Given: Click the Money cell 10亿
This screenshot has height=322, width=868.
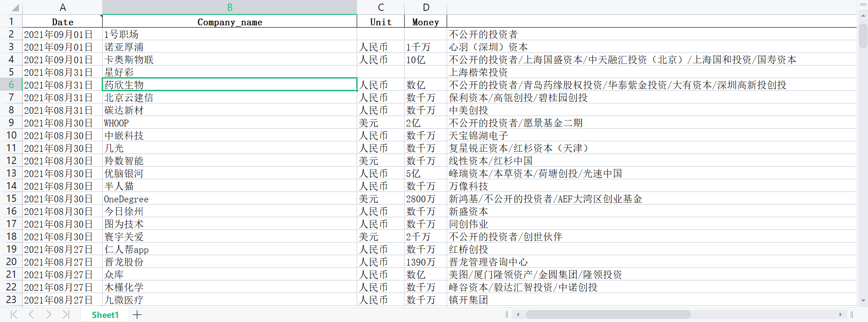Looking at the screenshot, I should [x=426, y=59].
